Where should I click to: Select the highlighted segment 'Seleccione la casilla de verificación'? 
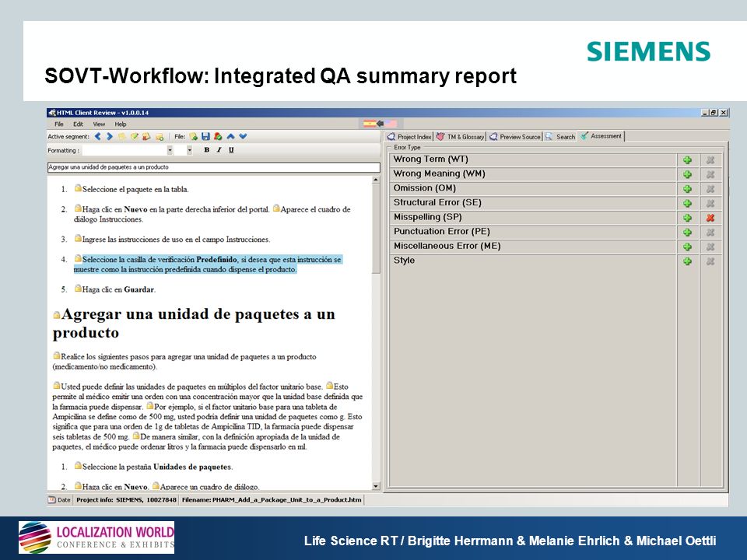pos(208,264)
